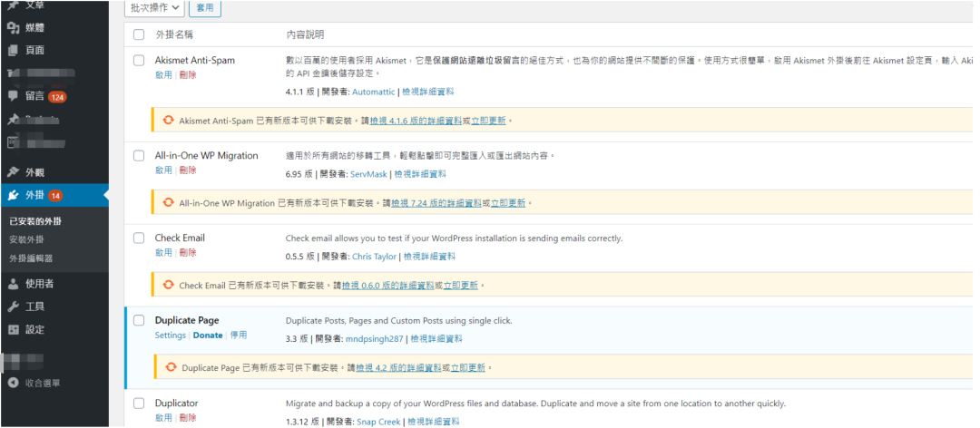The width and height of the screenshot is (980, 428).
Task: Check the Duplicator plugin checkbox
Action: click(139, 403)
